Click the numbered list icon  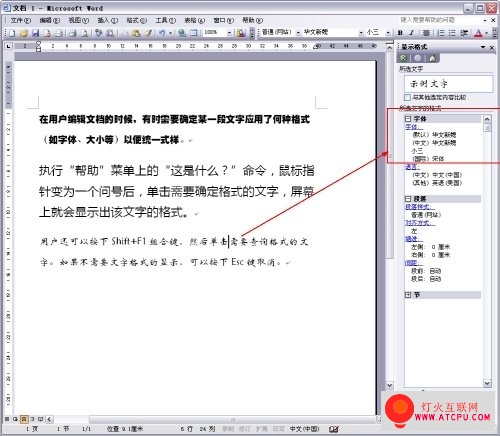(x=441, y=33)
